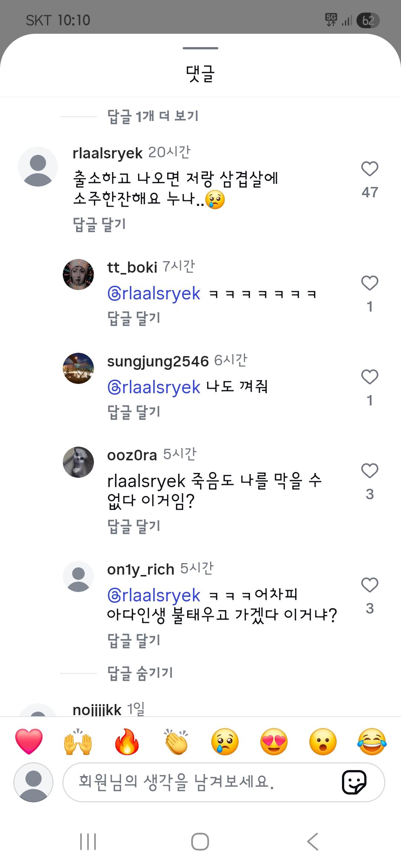401x868 pixels.
Task: Toggle like on ooz0ra's reply
Action: [x=370, y=471]
